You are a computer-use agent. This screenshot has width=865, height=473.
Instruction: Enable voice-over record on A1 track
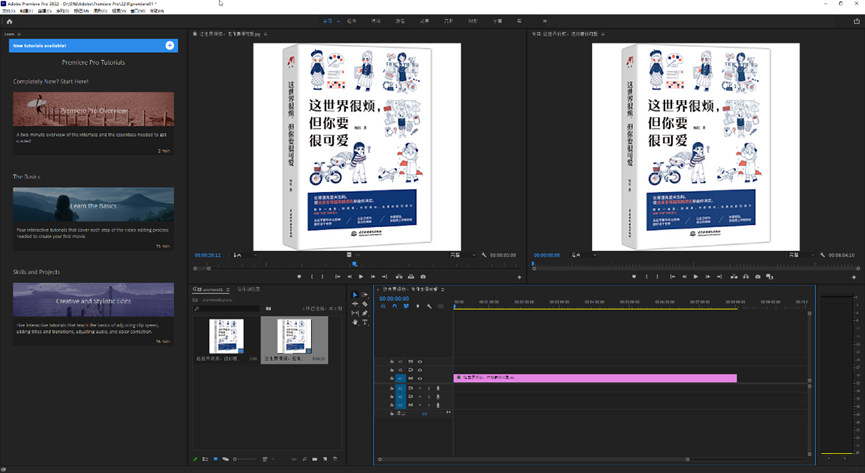(x=438, y=389)
